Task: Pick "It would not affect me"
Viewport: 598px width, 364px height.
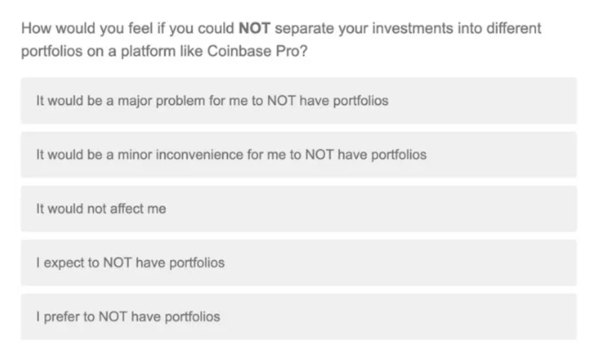Action: [298, 209]
